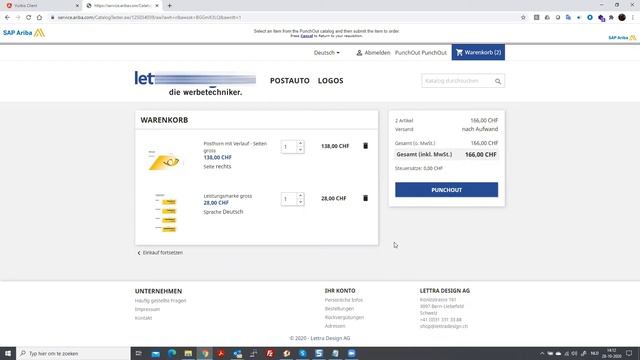Viewport: 640px width, 360px height.
Task: Open Häufig gestellte Fragen in footer
Action: point(160,300)
